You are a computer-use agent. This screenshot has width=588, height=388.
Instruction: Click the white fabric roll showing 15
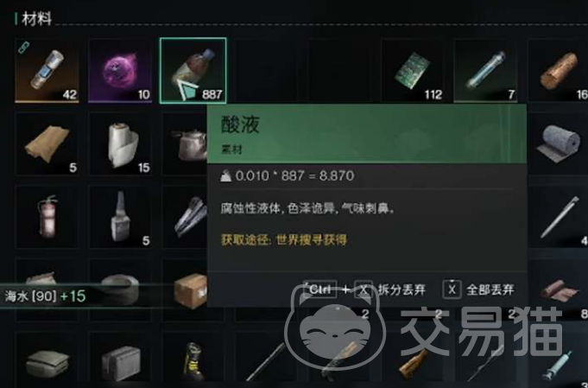[120, 143]
